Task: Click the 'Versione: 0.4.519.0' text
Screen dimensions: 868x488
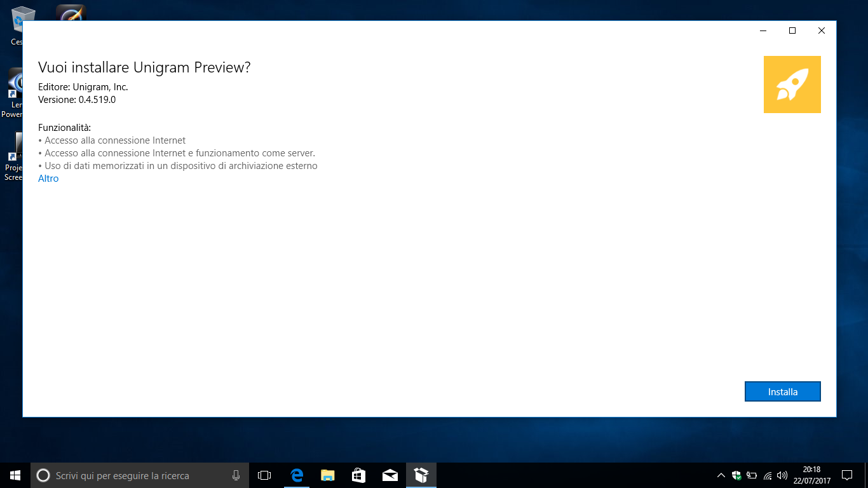Action: 77,100
